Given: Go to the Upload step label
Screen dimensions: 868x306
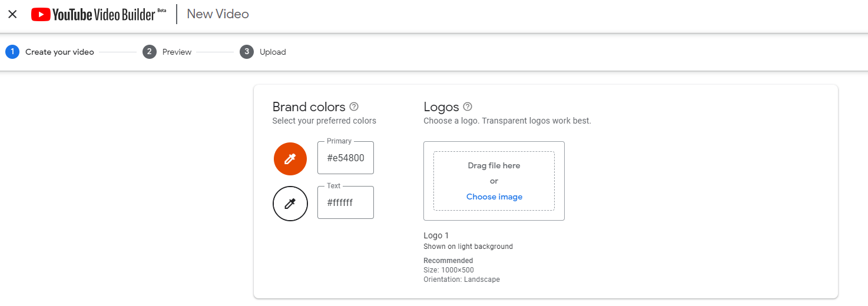Looking at the screenshot, I should pos(273,52).
